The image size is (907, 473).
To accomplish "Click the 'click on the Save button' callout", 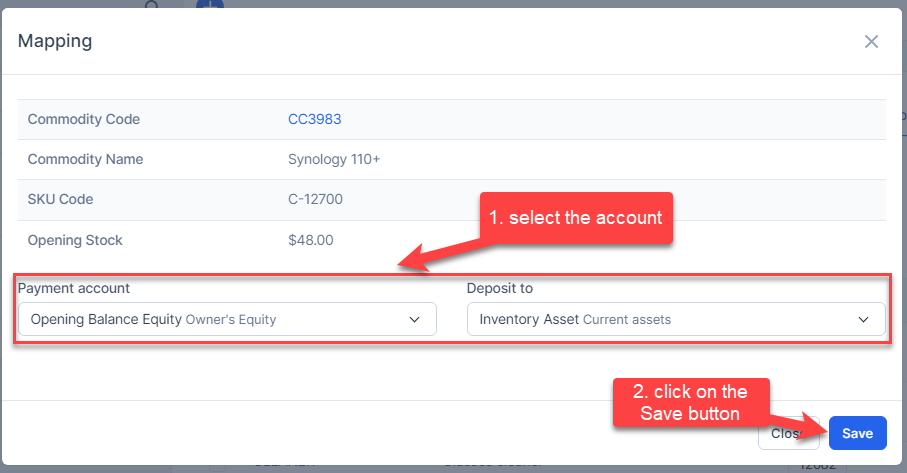I will 693,402.
